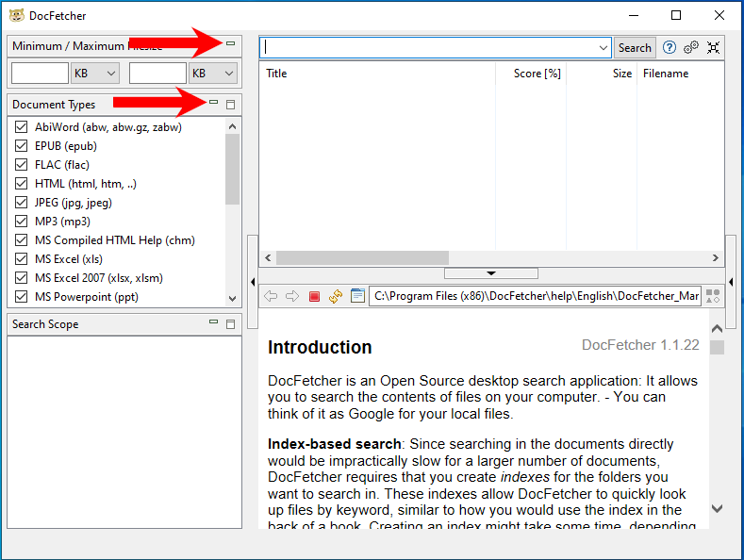Click the DocFetcher 1.1.22 version text

[x=640, y=345]
